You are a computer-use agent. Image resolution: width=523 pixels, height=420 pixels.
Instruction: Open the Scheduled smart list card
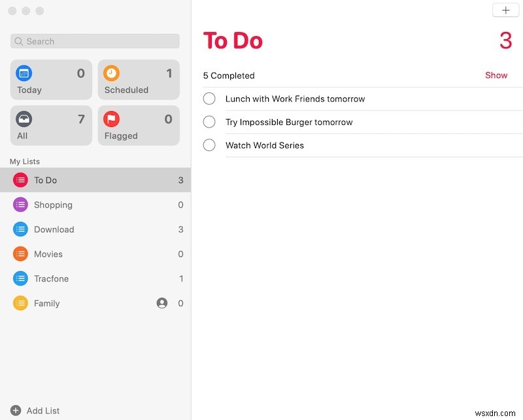tap(139, 79)
